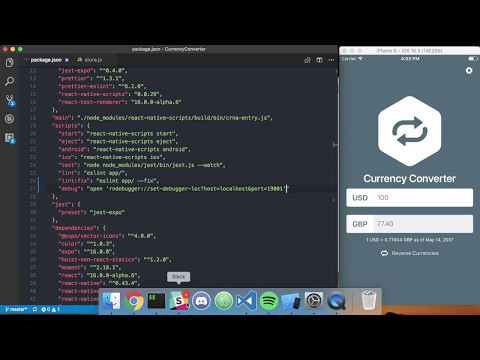This screenshot has height=360, width=480.
Task: Switch to the package.json tab
Action: click(46, 60)
